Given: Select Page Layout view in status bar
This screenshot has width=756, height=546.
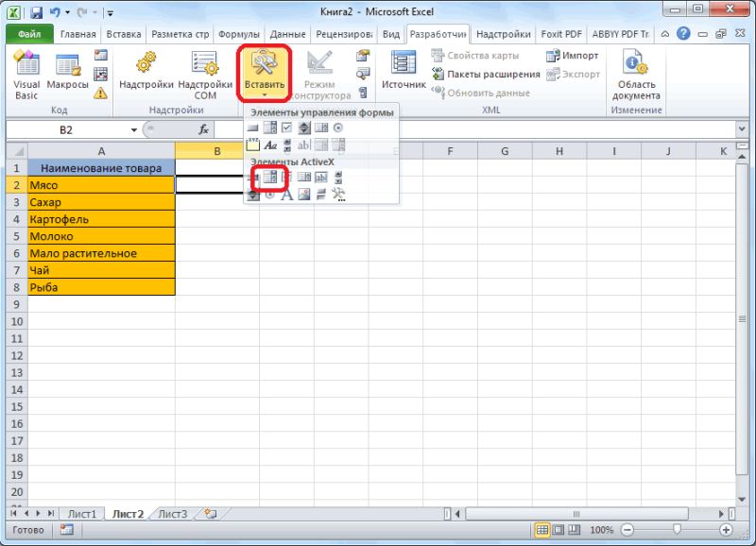Looking at the screenshot, I should pyautogui.click(x=558, y=530).
